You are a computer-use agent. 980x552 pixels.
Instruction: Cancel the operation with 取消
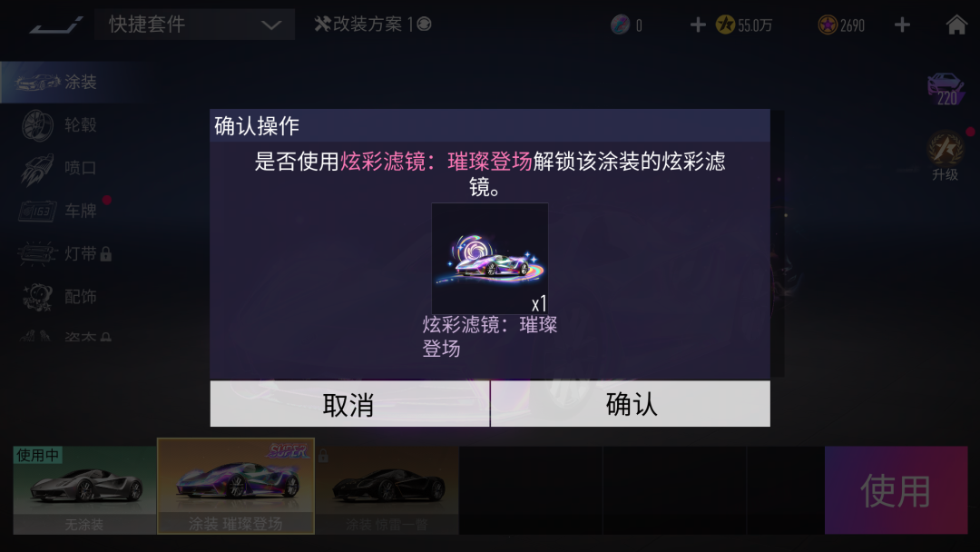tap(349, 404)
